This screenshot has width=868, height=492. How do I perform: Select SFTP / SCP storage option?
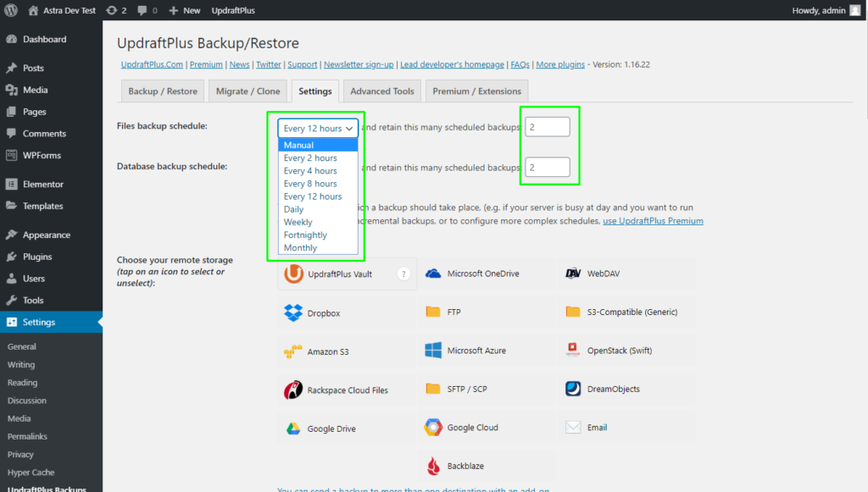[x=486, y=389]
